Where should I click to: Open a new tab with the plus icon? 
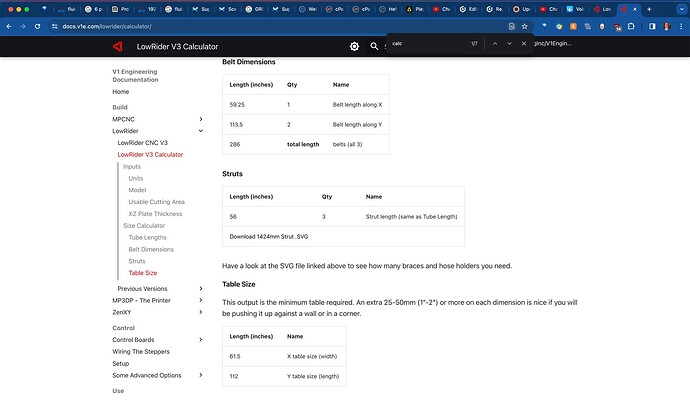click(649, 9)
